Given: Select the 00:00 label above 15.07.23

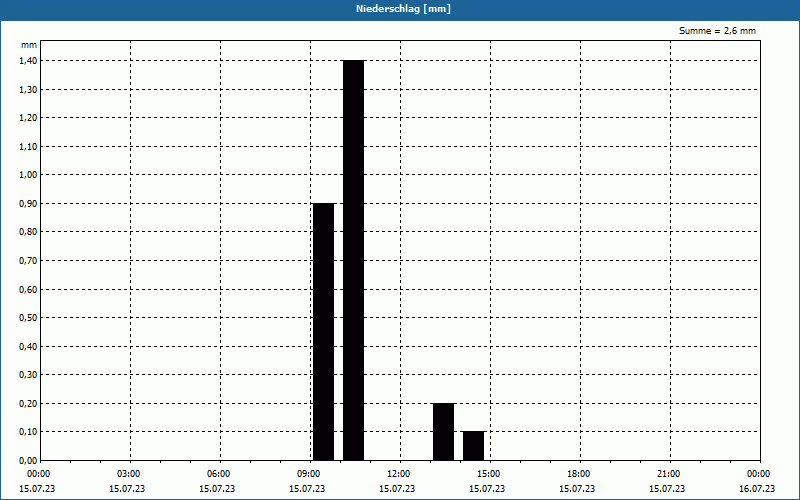Looking at the screenshot, I should 39,474.
